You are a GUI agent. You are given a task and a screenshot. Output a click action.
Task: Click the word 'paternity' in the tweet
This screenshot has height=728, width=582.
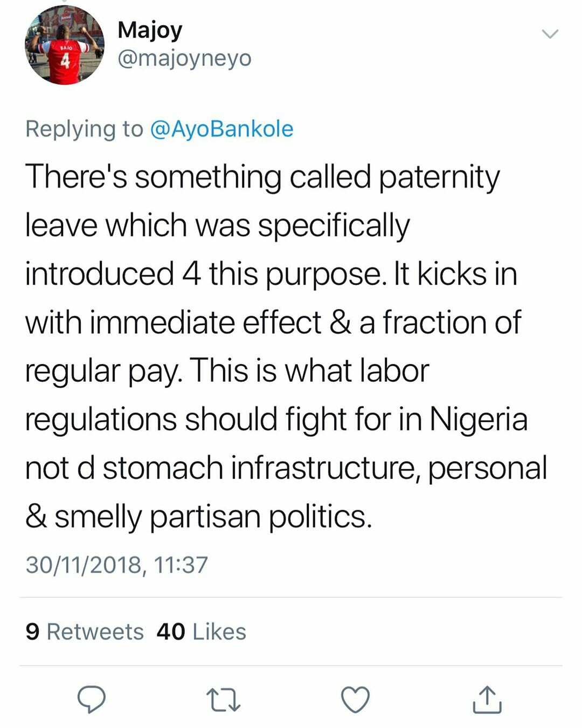[x=439, y=178]
